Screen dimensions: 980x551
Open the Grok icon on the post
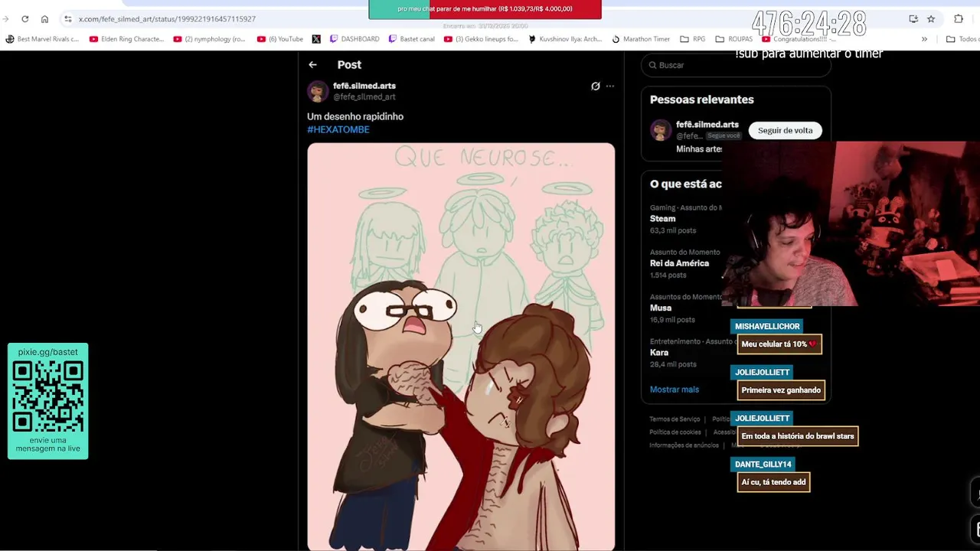595,86
